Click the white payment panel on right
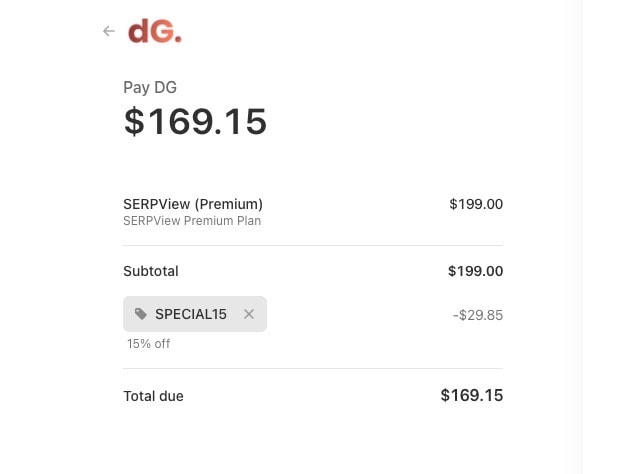The height and width of the screenshot is (474, 617). (x=600, y=237)
